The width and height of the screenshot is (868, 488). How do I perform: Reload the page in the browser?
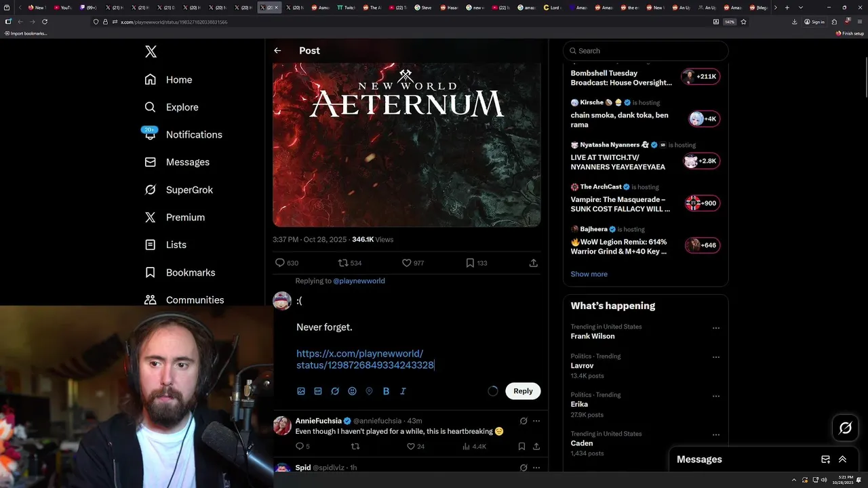45,22
